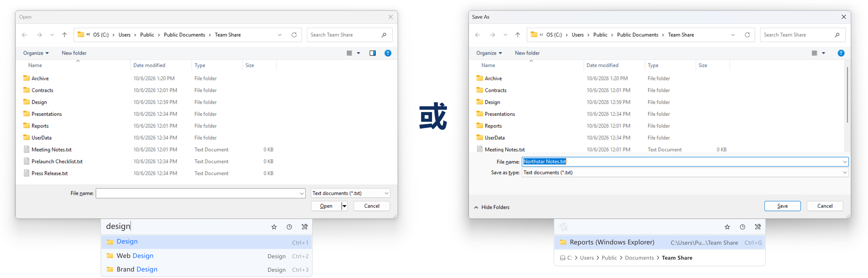
Task: Click favorites star icon under Save As dialog
Action: tap(727, 227)
